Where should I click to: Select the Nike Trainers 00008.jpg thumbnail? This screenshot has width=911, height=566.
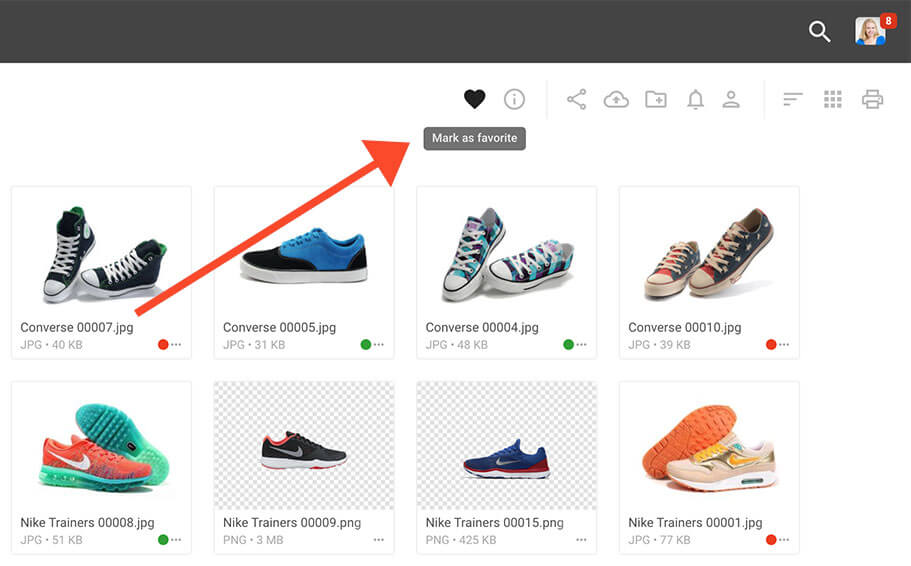click(101, 446)
